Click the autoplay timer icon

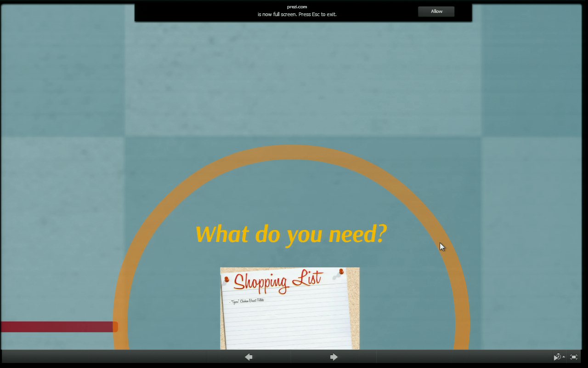point(557,357)
